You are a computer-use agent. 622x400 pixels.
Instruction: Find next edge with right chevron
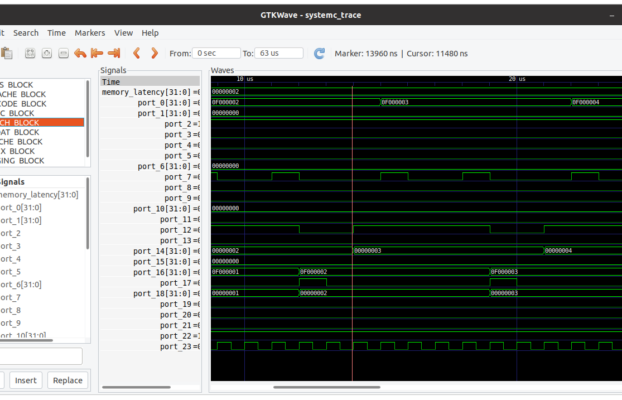pos(154,53)
